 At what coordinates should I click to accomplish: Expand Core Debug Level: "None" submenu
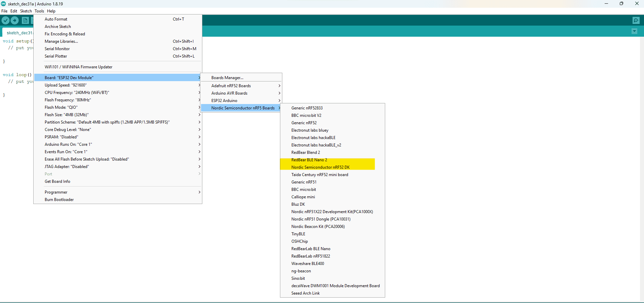[118, 130]
